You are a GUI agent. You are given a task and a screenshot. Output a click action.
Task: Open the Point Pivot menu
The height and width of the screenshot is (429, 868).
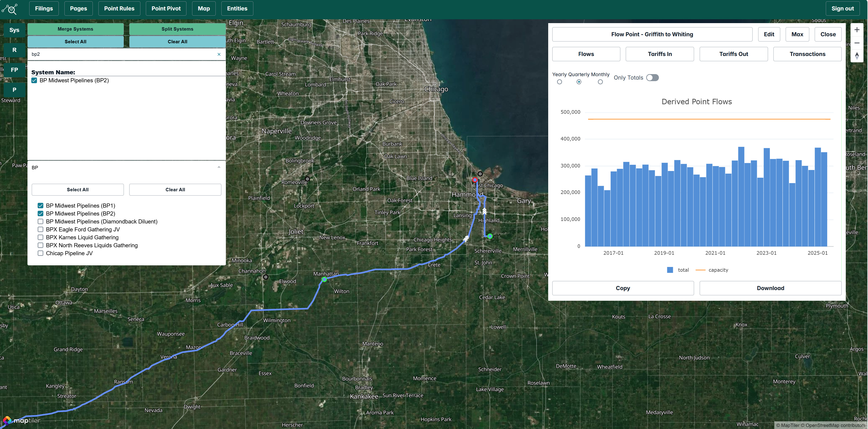(166, 9)
